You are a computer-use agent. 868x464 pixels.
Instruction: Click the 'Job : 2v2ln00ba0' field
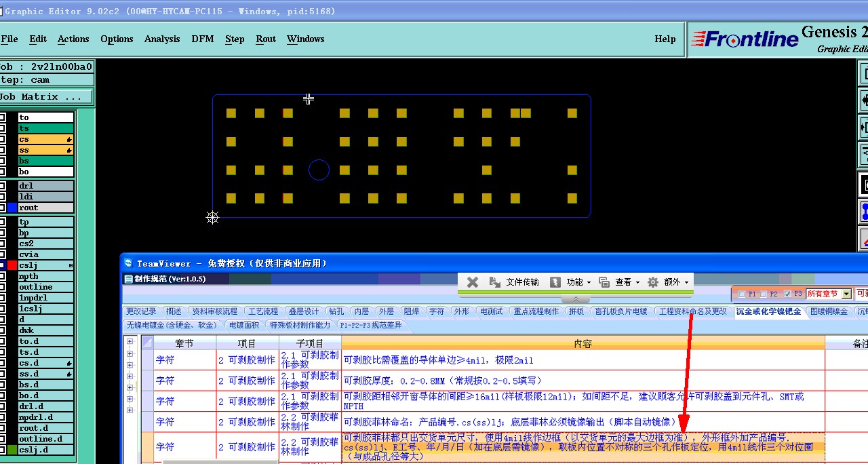(x=46, y=67)
